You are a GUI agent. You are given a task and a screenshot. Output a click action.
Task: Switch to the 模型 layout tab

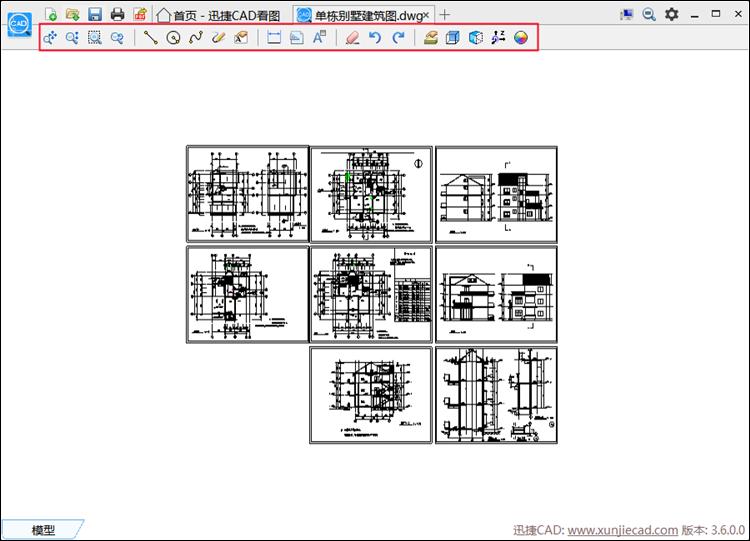coord(43,530)
